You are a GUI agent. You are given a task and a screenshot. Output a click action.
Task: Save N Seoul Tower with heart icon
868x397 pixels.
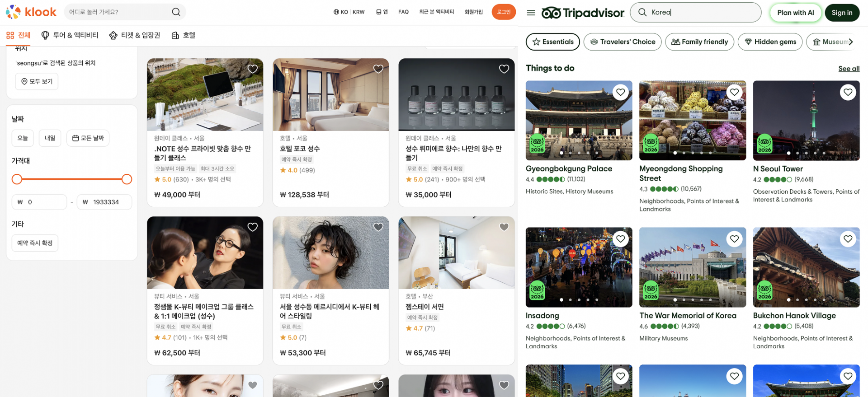pos(848,92)
